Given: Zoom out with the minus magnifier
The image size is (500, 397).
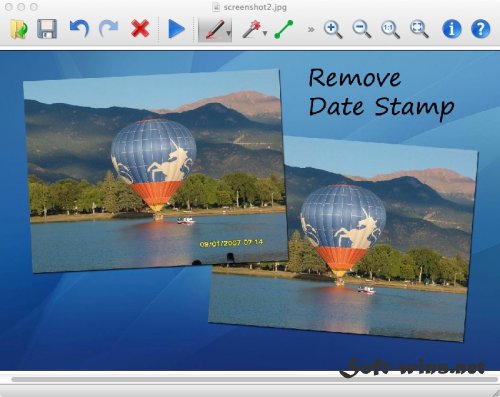Looking at the screenshot, I should (362, 29).
